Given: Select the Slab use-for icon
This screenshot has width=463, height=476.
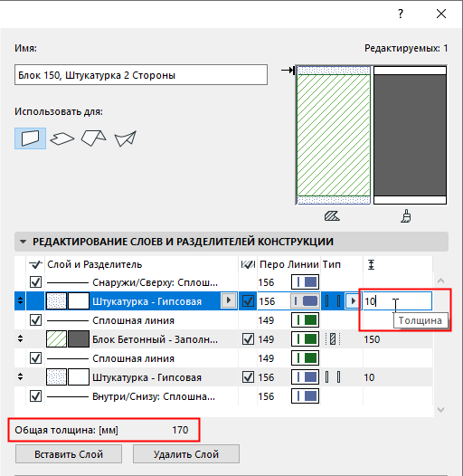Looking at the screenshot, I should (61, 138).
